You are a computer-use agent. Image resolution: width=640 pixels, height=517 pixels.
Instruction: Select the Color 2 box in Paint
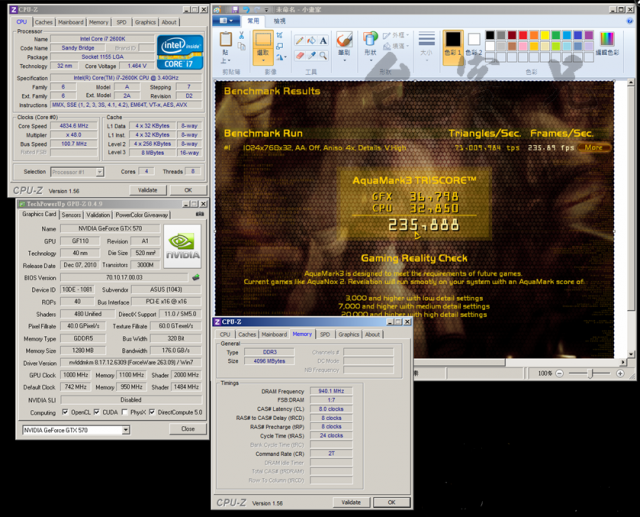tap(474, 44)
